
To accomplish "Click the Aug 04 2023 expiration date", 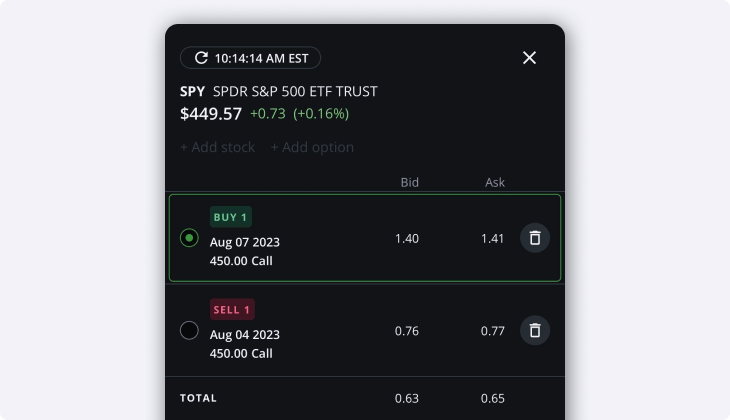I will (x=245, y=334).
